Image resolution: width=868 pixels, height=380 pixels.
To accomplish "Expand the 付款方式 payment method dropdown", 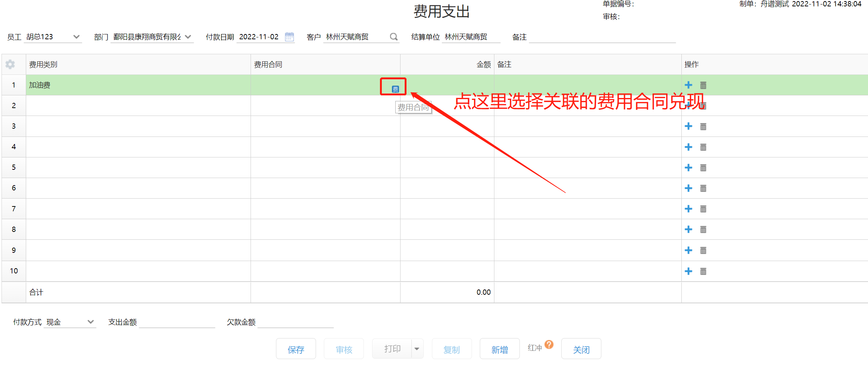I will point(91,322).
